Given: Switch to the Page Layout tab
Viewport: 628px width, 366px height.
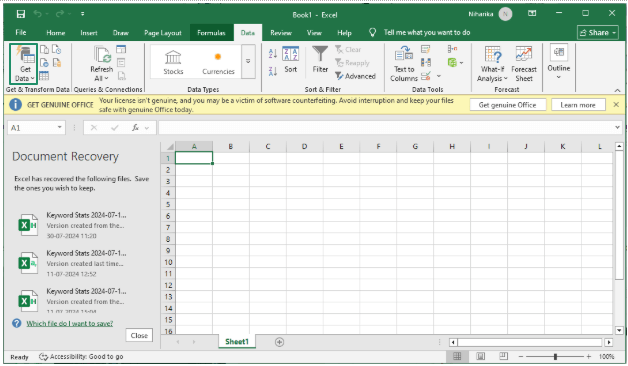Looking at the screenshot, I should click(163, 33).
